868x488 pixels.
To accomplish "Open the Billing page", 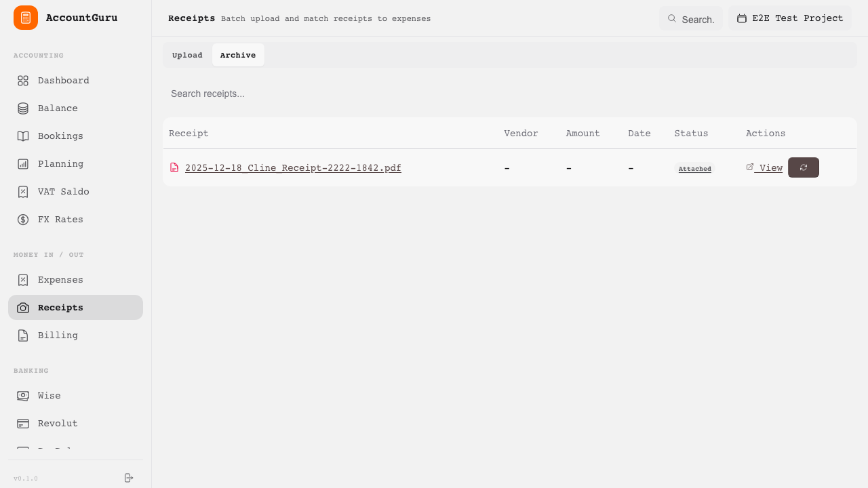I will [x=58, y=335].
